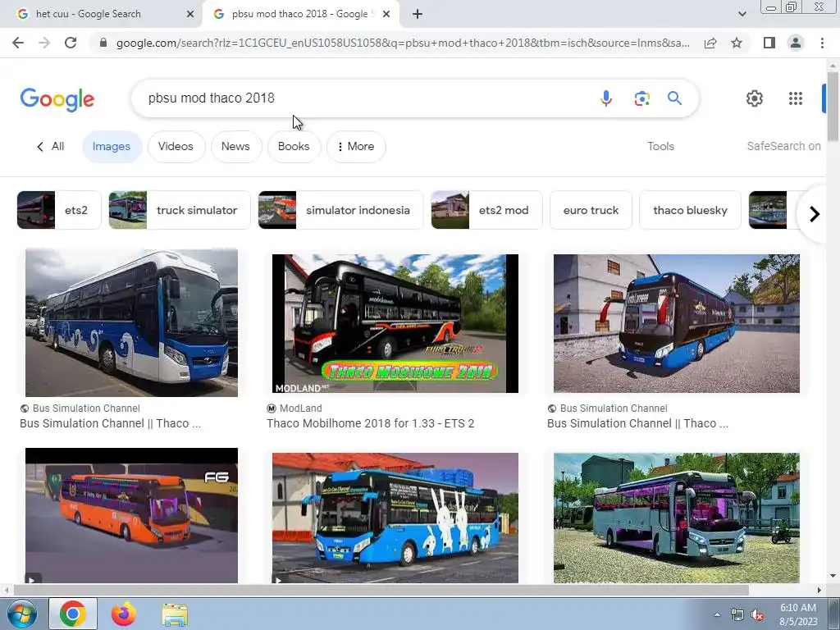Select the 'truck simulator' chip
This screenshot has height=630, width=840.
click(180, 210)
